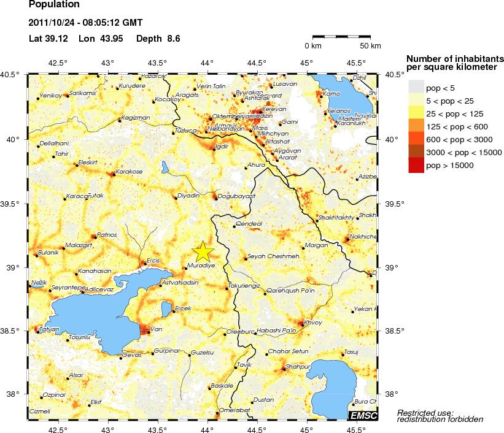
Task: Select the Dogubayazit city marker dot
Action: coord(215,197)
